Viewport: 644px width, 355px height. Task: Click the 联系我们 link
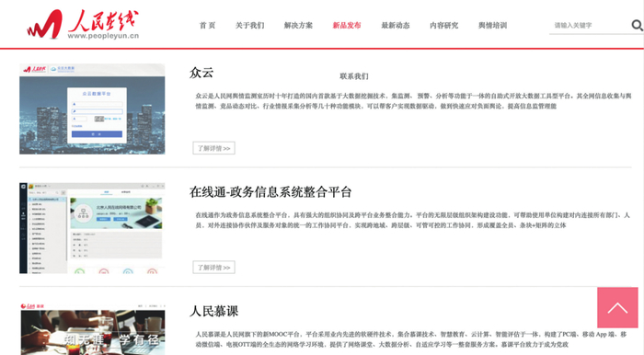pos(354,76)
